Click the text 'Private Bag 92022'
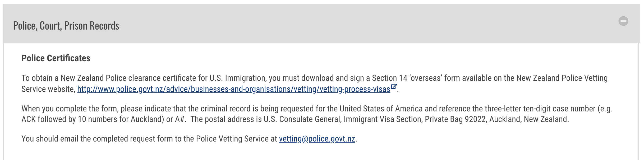Image resolution: width=644 pixels, height=160 pixels. click(x=456, y=119)
